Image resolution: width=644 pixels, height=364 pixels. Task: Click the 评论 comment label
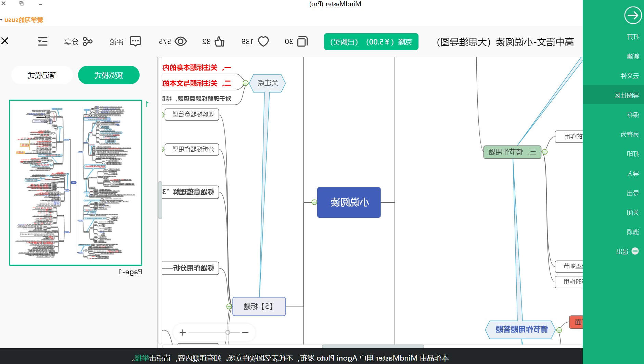tap(116, 42)
